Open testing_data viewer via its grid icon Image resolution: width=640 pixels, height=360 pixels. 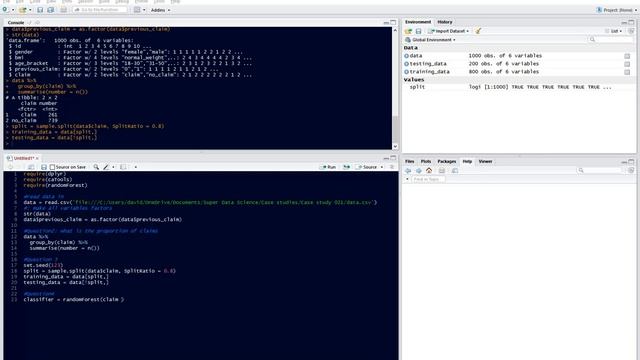[627, 64]
